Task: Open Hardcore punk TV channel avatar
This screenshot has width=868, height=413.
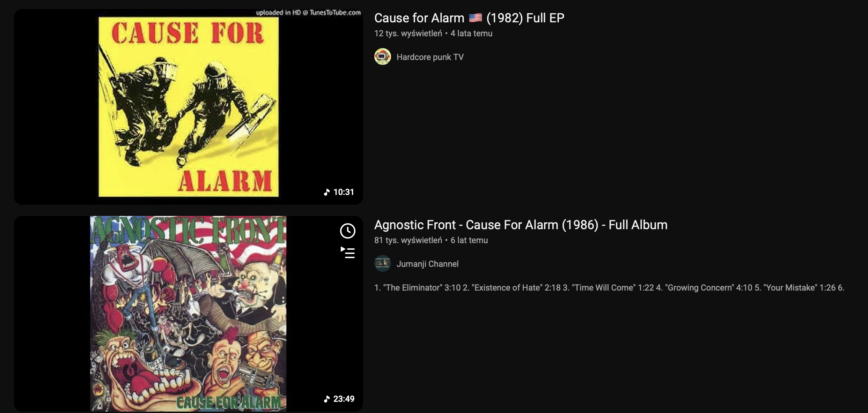Action: click(383, 57)
